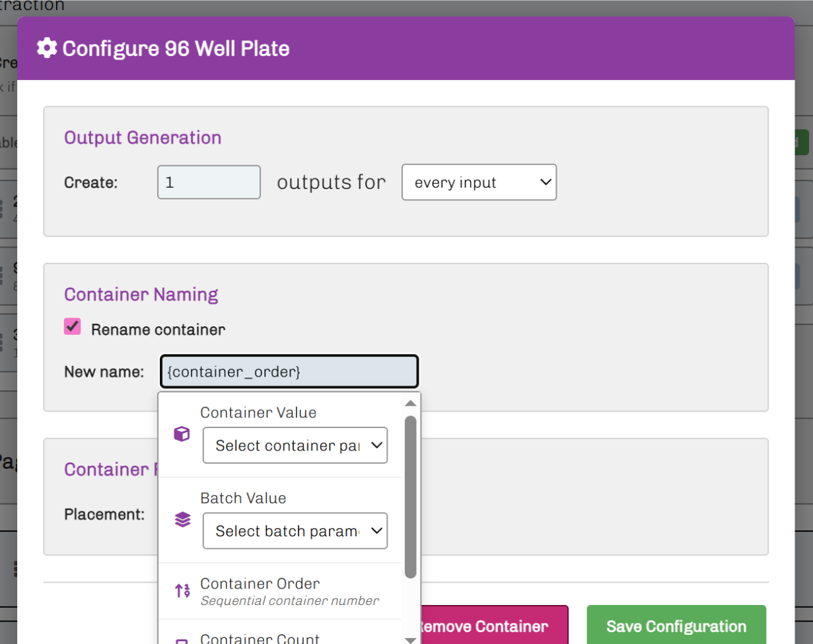Click the gear icon in dialog header
Screen dimensions: 813x644
46,48
